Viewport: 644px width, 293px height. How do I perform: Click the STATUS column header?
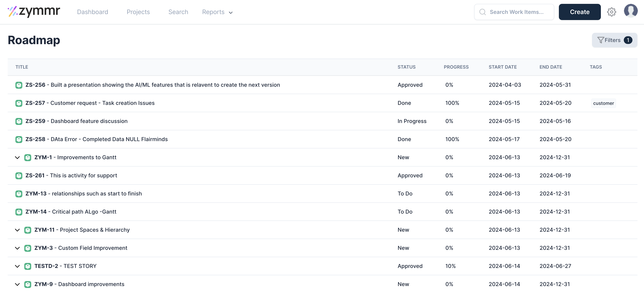(x=407, y=67)
